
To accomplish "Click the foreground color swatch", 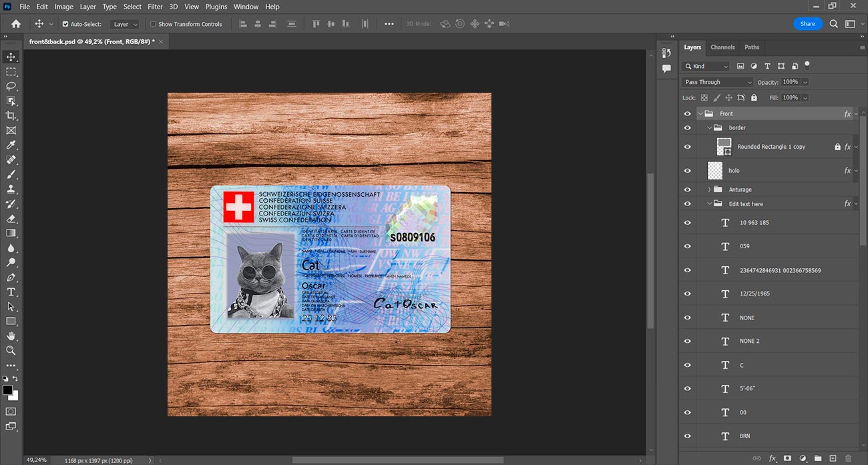I will (x=7, y=390).
